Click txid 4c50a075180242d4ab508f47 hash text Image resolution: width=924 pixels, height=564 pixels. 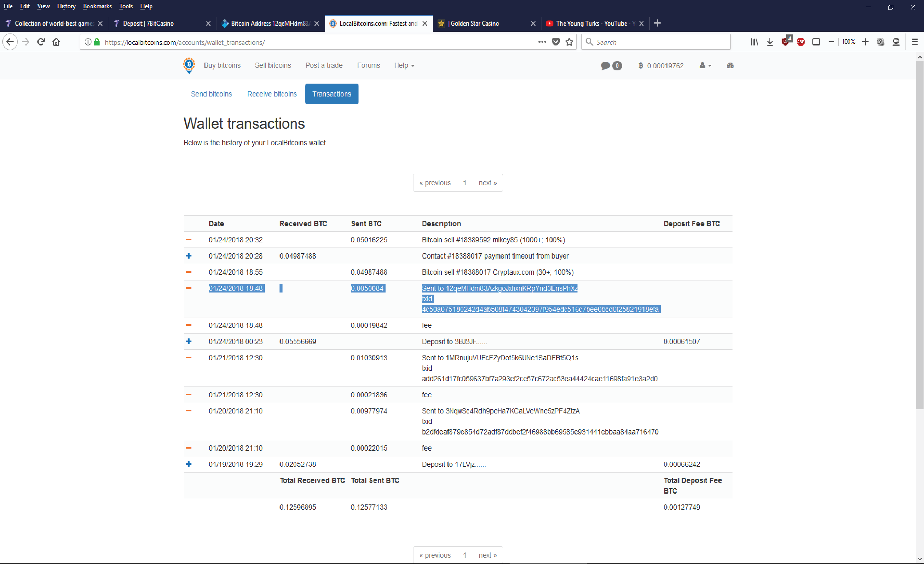click(540, 310)
